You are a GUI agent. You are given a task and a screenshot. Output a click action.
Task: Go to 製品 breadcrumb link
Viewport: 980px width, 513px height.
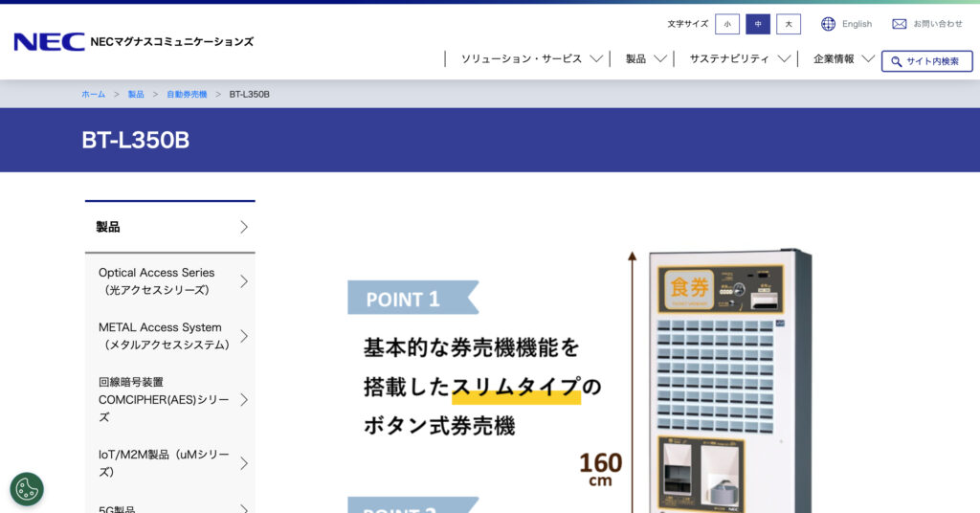pos(136,95)
